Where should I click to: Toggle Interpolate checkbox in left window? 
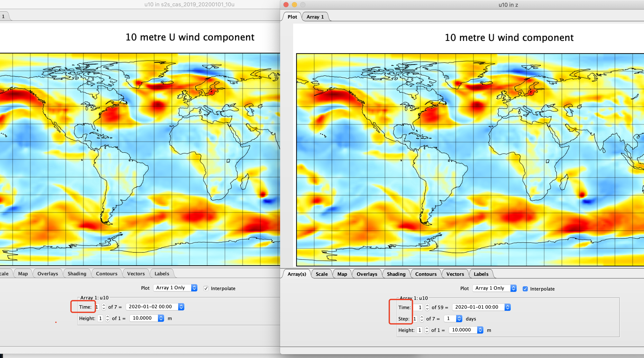coord(206,288)
